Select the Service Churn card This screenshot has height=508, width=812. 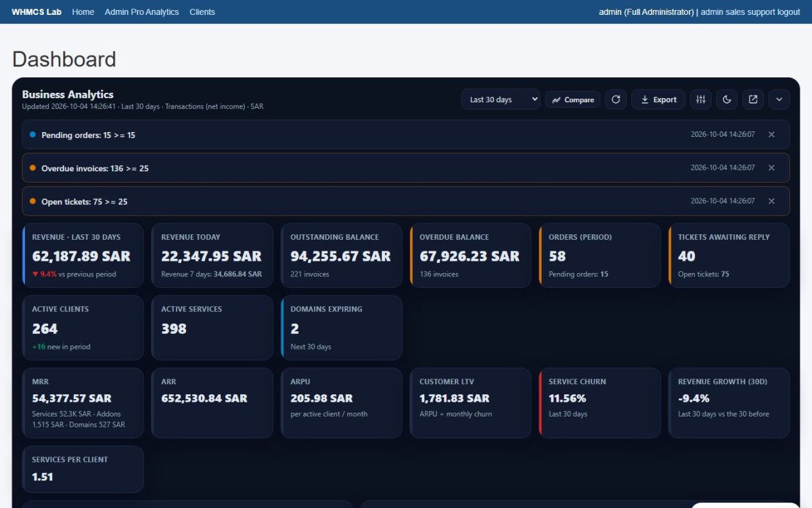(600, 403)
